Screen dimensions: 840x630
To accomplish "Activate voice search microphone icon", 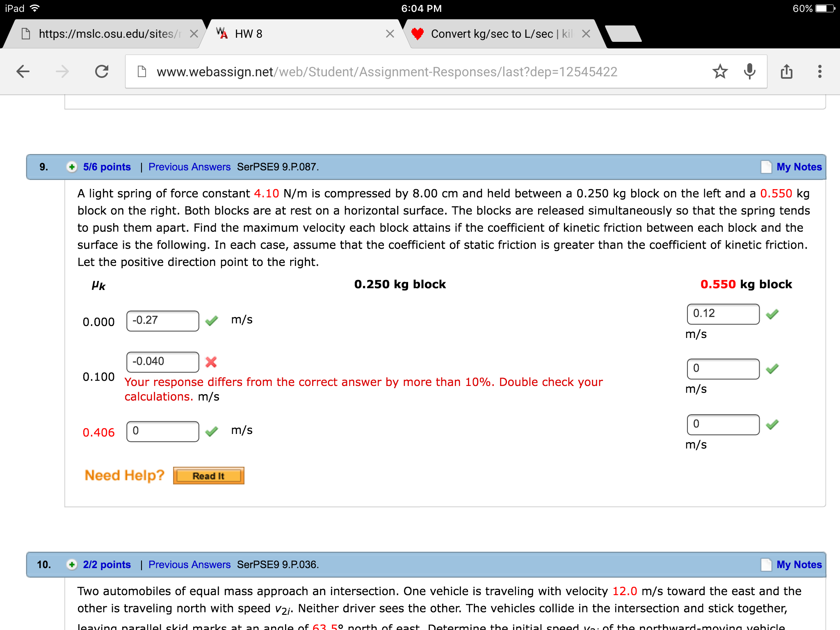I will pos(750,72).
